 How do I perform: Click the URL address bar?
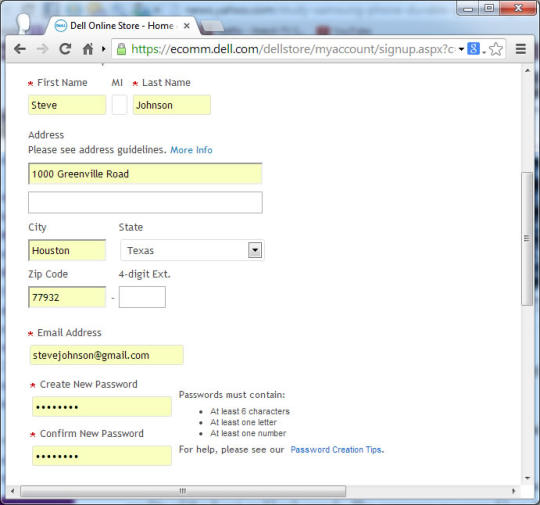click(293, 49)
